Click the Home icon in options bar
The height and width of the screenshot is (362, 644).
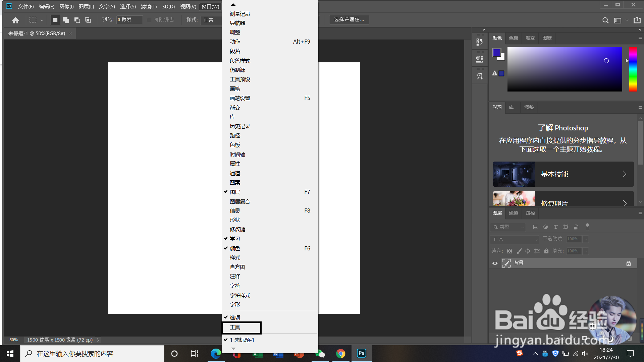tap(15, 20)
